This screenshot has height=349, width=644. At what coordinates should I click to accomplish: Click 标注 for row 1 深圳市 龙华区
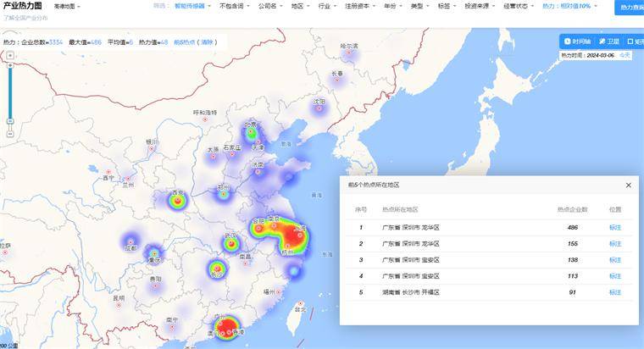pyautogui.click(x=614, y=227)
